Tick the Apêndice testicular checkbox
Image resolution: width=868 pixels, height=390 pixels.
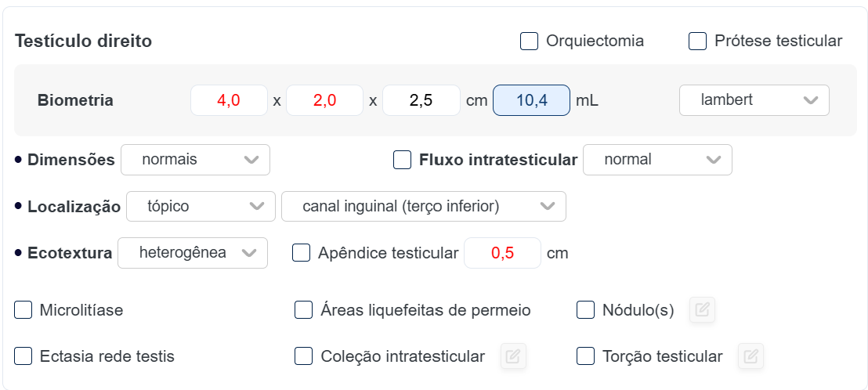[301, 253]
